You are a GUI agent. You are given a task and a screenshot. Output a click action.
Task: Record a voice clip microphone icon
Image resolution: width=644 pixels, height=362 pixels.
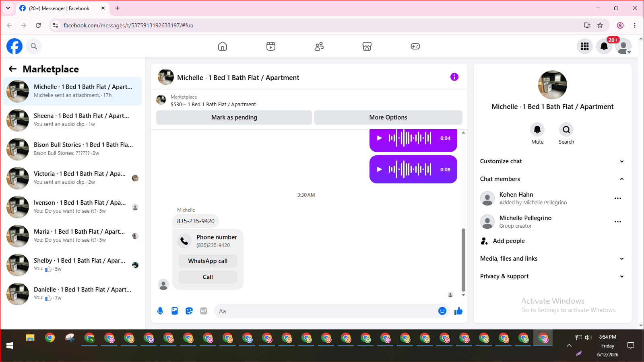pos(160,311)
